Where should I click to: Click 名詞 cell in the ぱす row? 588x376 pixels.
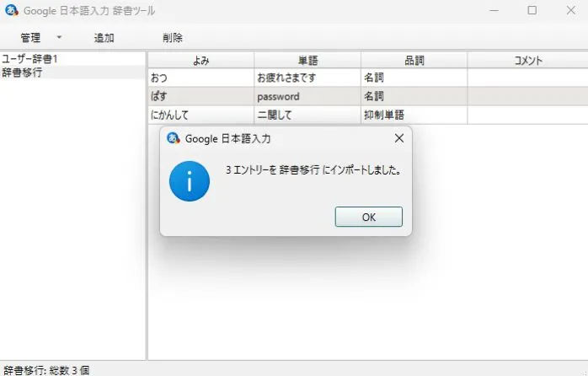(x=414, y=96)
